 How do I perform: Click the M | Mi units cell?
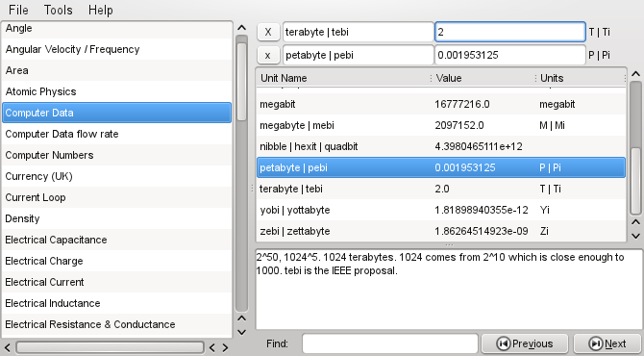(552, 125)
